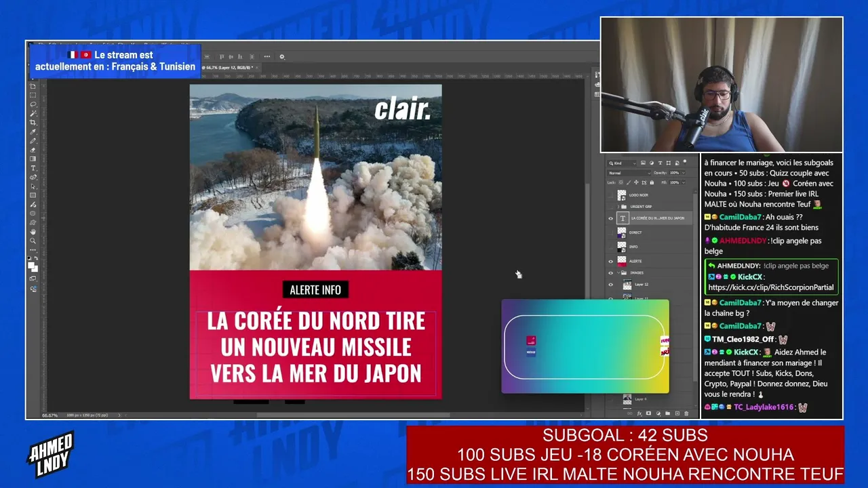
Task: Click the lock position icon
Action: coord(637,182)
